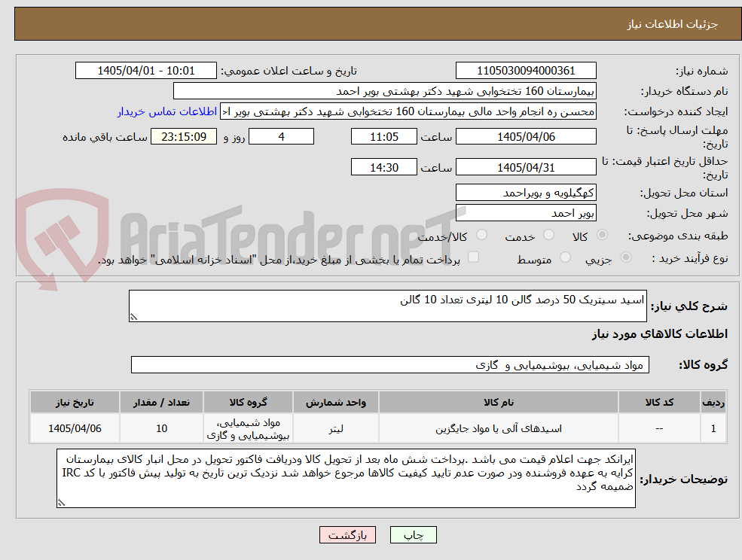This screenshot has height=560, width=742.
Task: Click the remaining days field showing 4
Action: pyautogui.click(x=281, y=137)
